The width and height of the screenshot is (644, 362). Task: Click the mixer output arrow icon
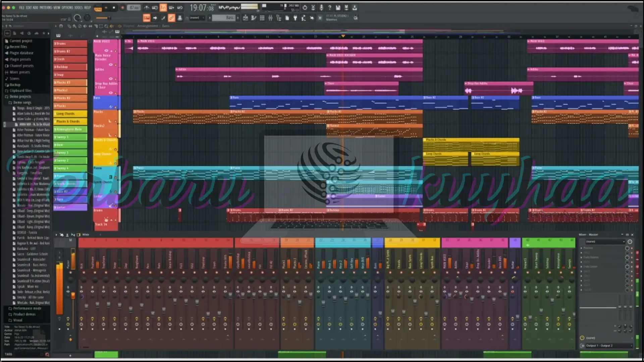(582, 346)
